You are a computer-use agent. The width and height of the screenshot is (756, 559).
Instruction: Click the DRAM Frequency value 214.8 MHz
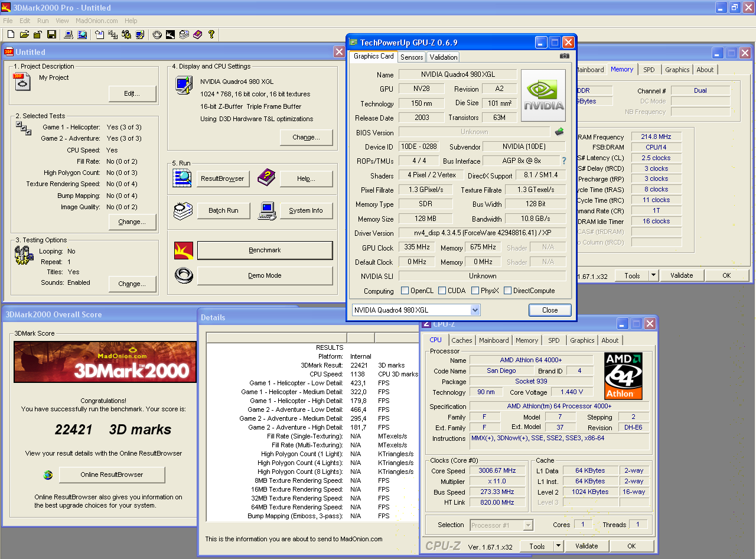656,136
